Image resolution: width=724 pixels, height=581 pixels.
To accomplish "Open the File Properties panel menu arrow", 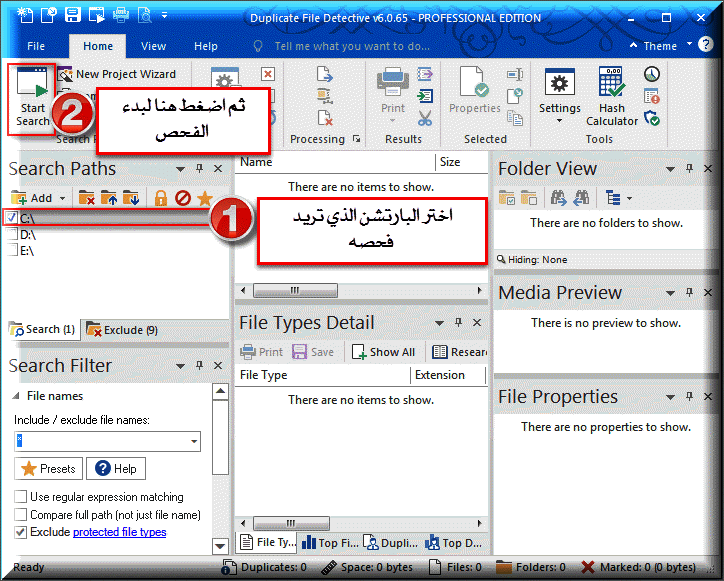I will coord(670,397).
